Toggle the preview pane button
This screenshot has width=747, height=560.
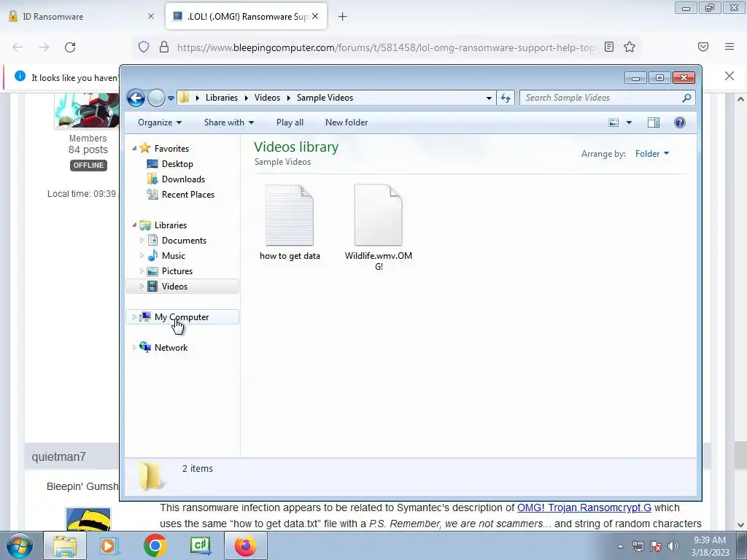pos(654,122)
